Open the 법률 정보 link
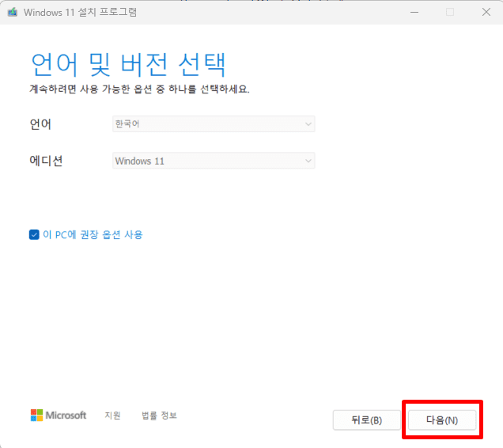Viewport: 503px width, 448px height. (159, 416)
